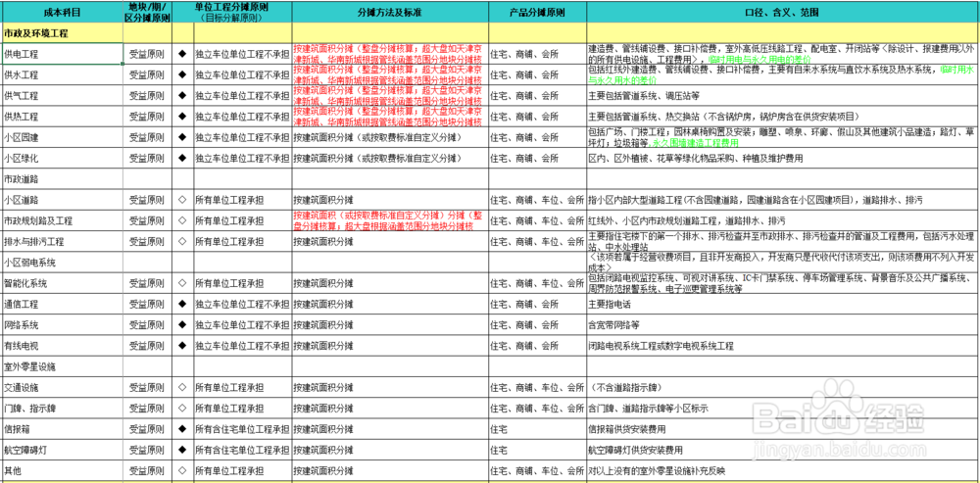Click the 市政道路 cell
Image resolution: width=980 pixels, height=483 pixels.
coord(61,178)
